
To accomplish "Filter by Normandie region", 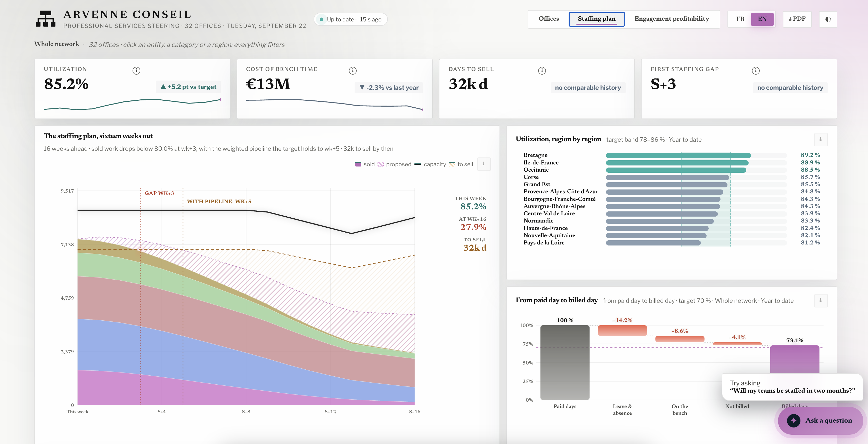I will pos(538,221).
